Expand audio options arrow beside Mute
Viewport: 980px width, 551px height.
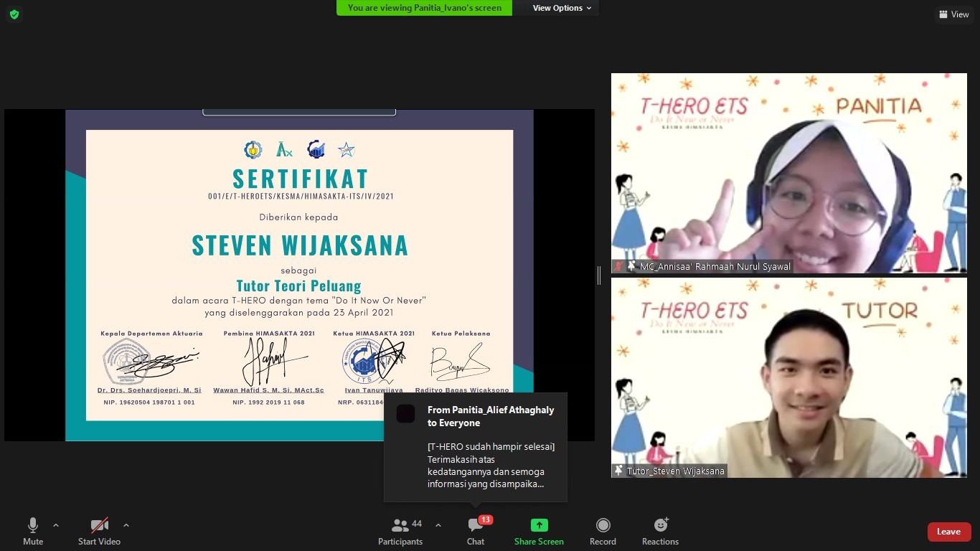click(x=56, y=525)
